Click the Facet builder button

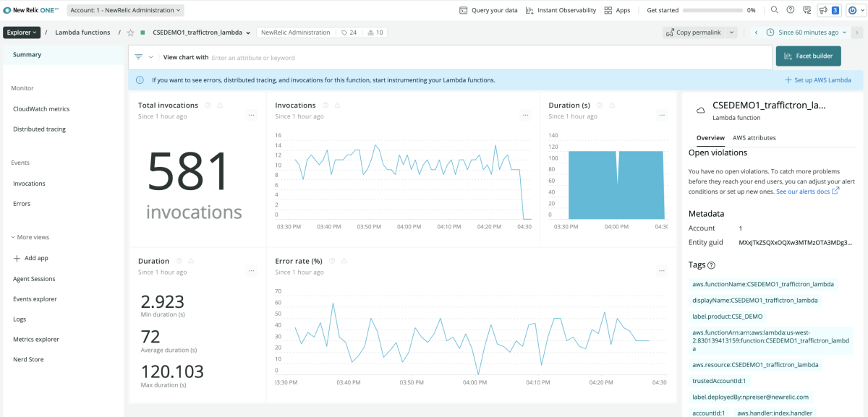click(809, 56)
